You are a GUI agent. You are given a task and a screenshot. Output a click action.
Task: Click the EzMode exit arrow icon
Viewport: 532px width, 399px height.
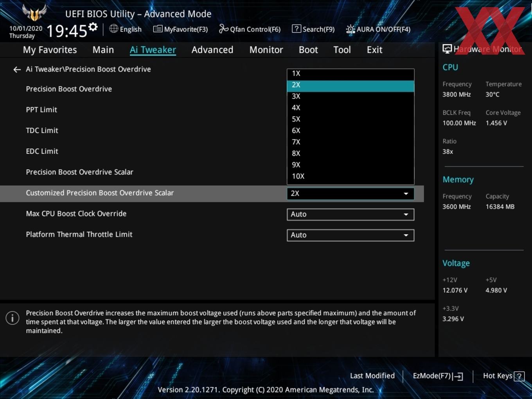tap(458, 376)
